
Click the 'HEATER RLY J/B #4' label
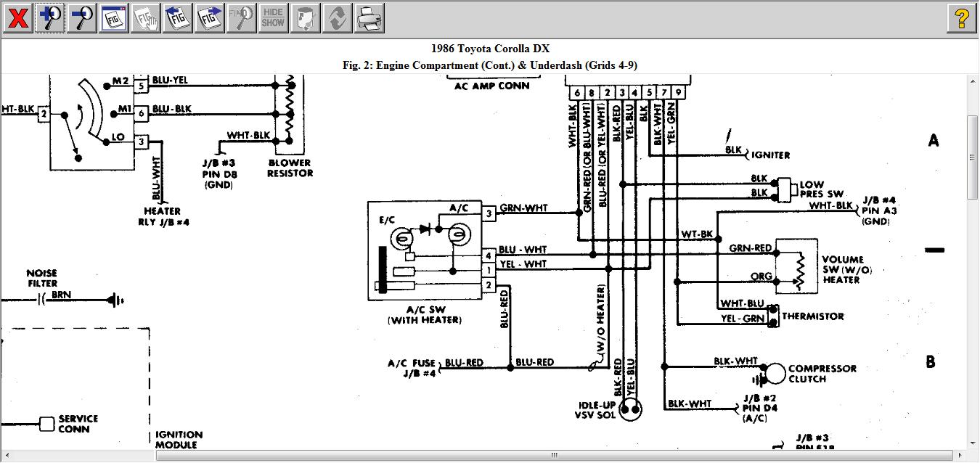(163, 216)
